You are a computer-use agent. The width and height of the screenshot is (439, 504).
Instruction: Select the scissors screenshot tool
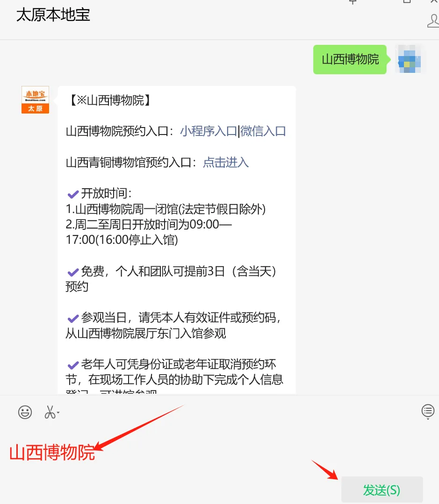point(50,412)
